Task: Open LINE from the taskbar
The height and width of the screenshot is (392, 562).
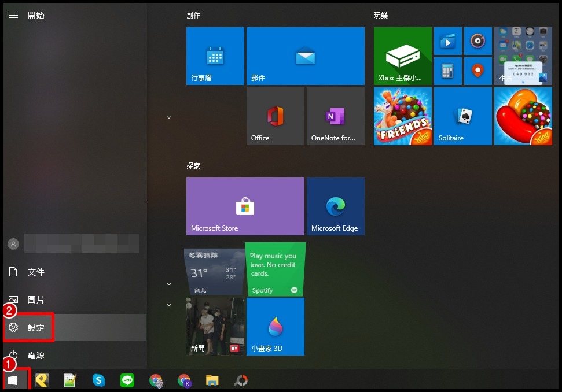Action: pyautogui.click(x=127, y=380)
